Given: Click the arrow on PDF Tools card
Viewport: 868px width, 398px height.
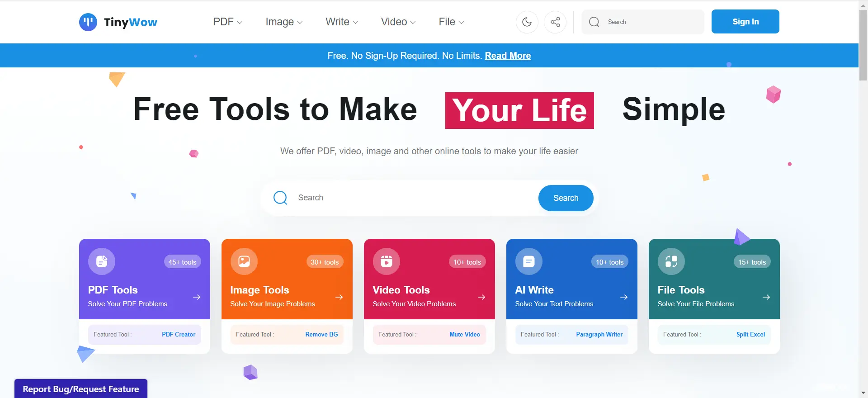Looking at the screenshot, I should point(197,297).
